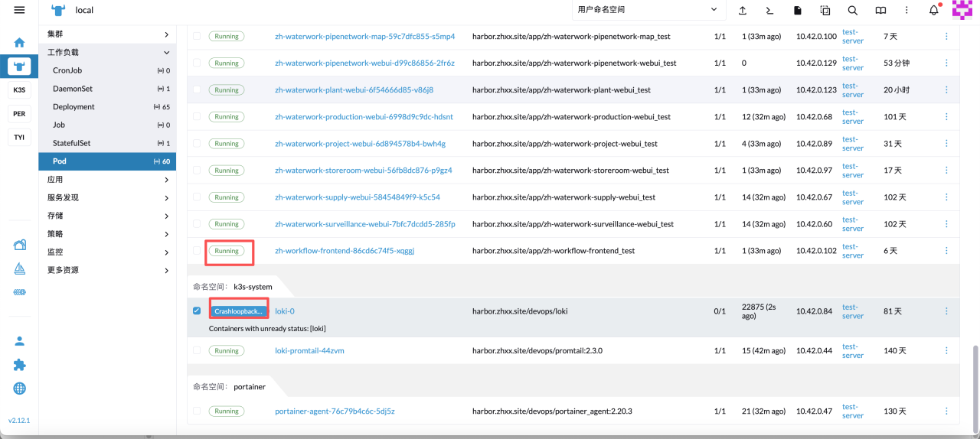Open the 用户命名空间 namespace dropdown
Image resolution: width=980 pixels, height=439 pixels.
pyautogui.click(x=648, y=10)
